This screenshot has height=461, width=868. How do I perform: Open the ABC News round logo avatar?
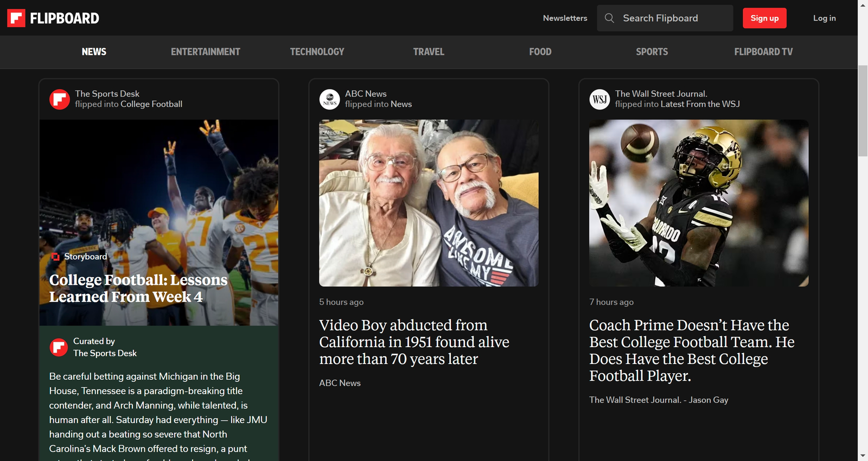click(329, 99)
